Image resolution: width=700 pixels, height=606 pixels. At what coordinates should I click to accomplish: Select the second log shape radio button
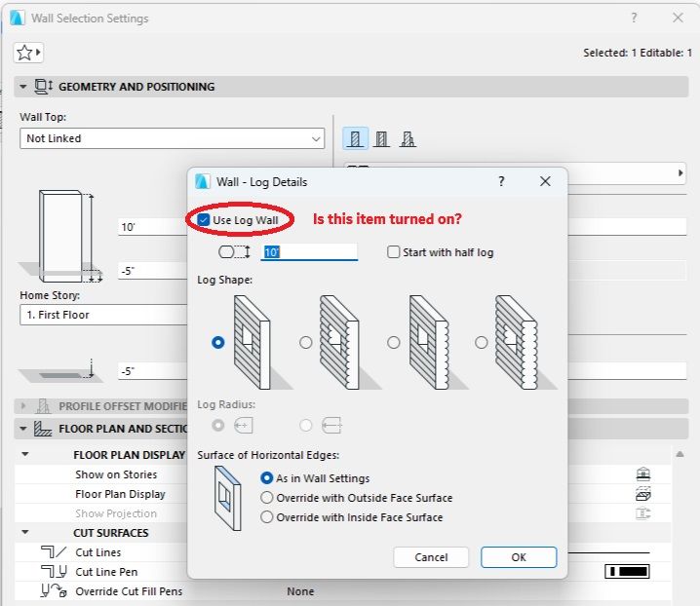coord(306,342)
